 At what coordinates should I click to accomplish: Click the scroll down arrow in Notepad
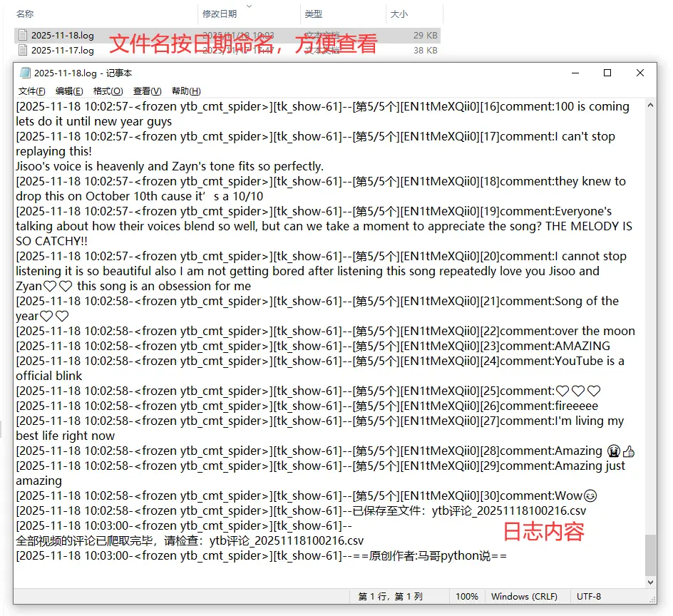[650, 582]
